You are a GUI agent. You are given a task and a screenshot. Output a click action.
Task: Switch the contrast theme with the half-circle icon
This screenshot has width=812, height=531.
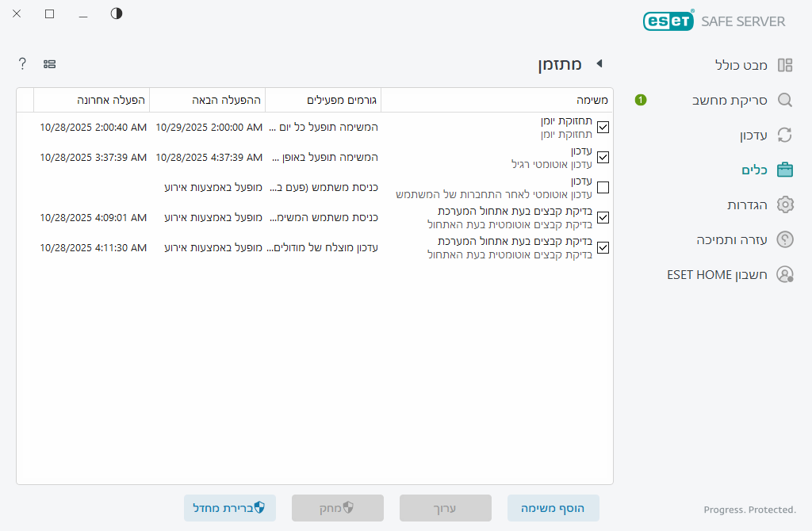tap(117, 13)
